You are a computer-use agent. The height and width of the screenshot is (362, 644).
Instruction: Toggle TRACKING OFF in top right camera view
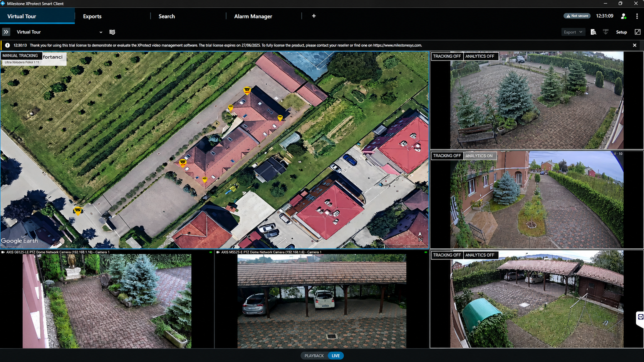(447, 56)
